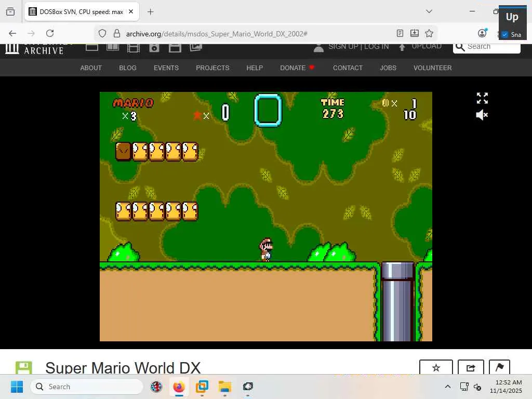Open the EVENTS menu item
The width and height of the screenshot is (532, 399).
click(166, 68)
